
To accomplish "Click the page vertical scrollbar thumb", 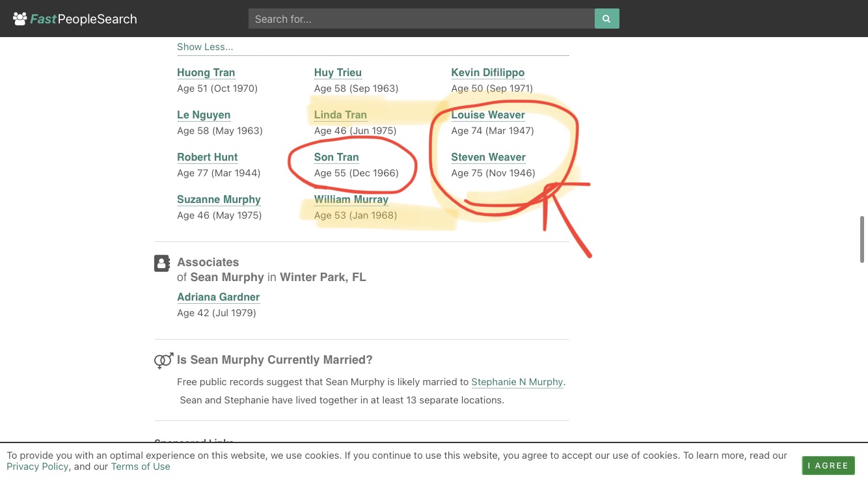I will click(x=863, y=239).
